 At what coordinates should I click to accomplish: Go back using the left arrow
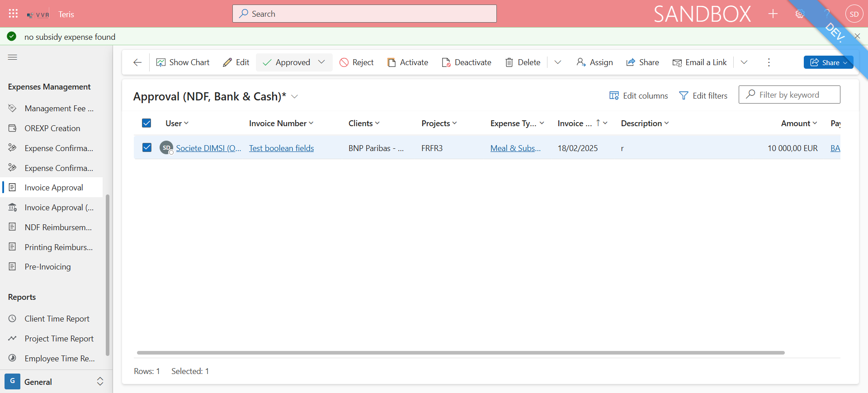(x=137, y=62)
